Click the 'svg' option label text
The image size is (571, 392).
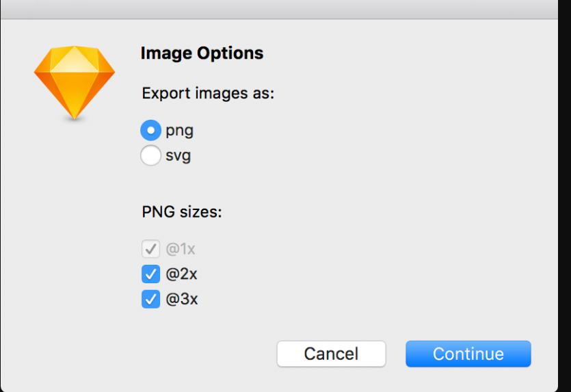(x=178, y=156)
